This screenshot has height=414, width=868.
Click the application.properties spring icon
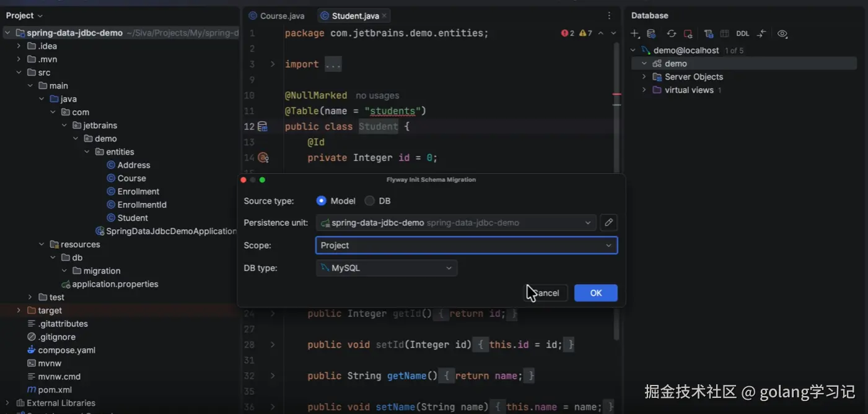tap(66, 284)
